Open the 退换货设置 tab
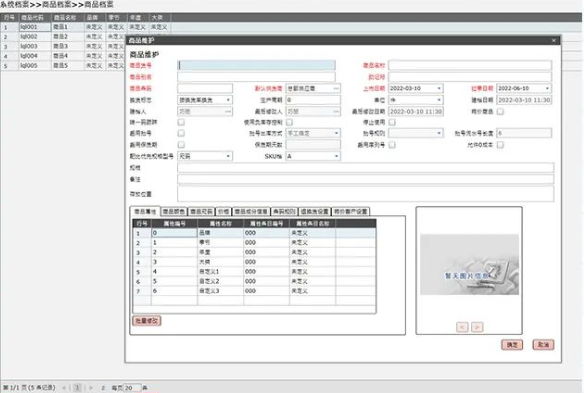Screen dimensions: 584x393 pos(314,212)
